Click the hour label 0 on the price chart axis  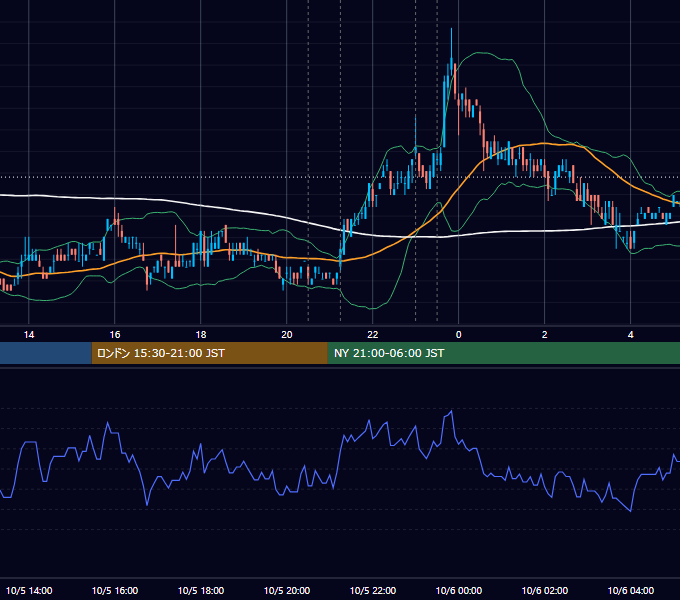coord(458,335)
